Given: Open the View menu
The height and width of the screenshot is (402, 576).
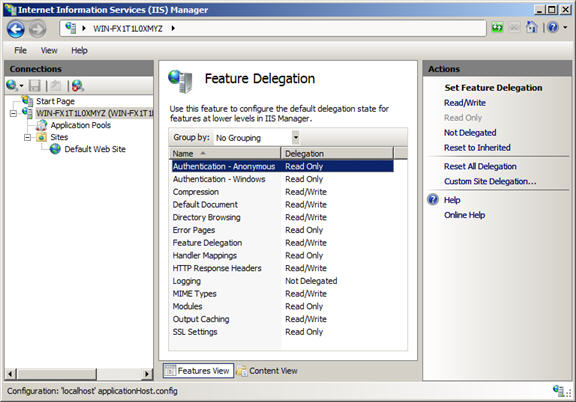Looking at the screenshot, I should tap(49, 50).
